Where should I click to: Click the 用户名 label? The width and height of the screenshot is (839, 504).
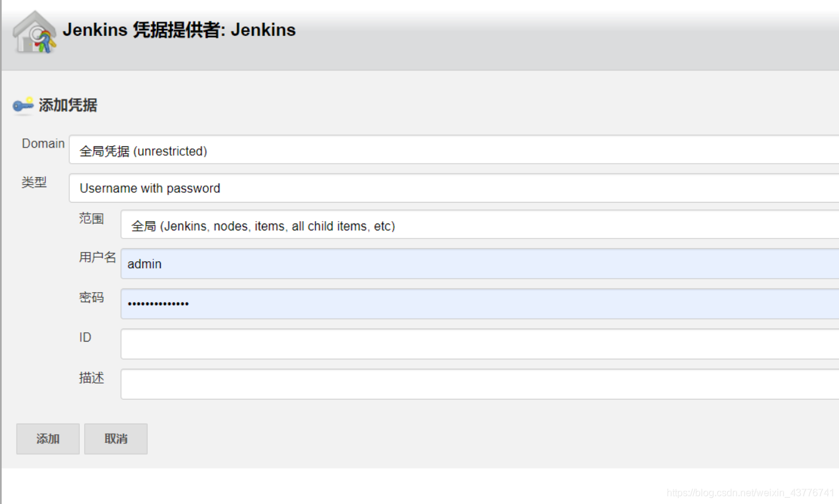coord(98,258)
